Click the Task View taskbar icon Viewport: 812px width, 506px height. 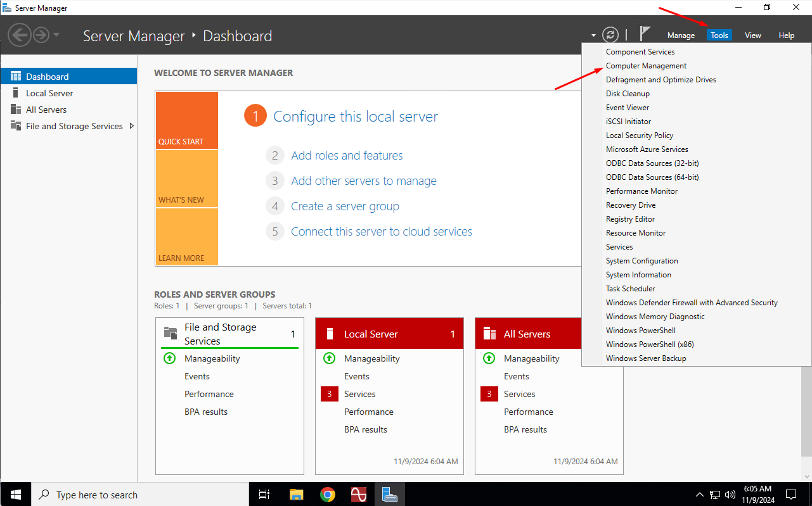coord(265,495)
